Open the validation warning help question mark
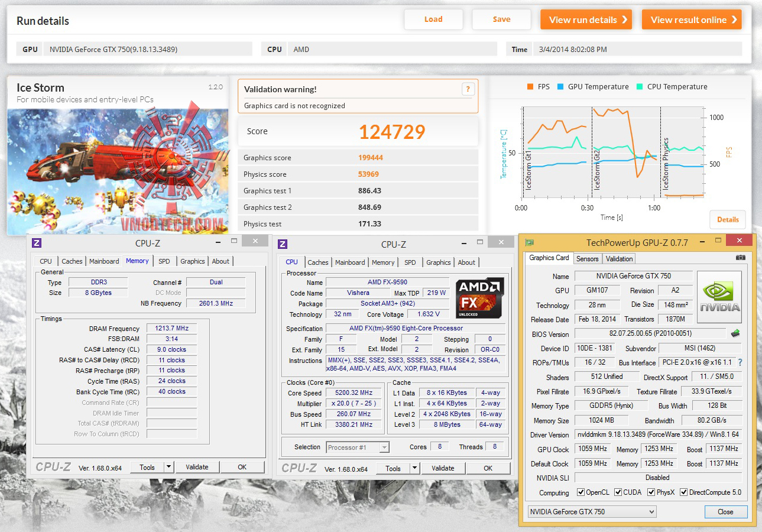Viewport: 762px width, 532px height. [468, 89]
